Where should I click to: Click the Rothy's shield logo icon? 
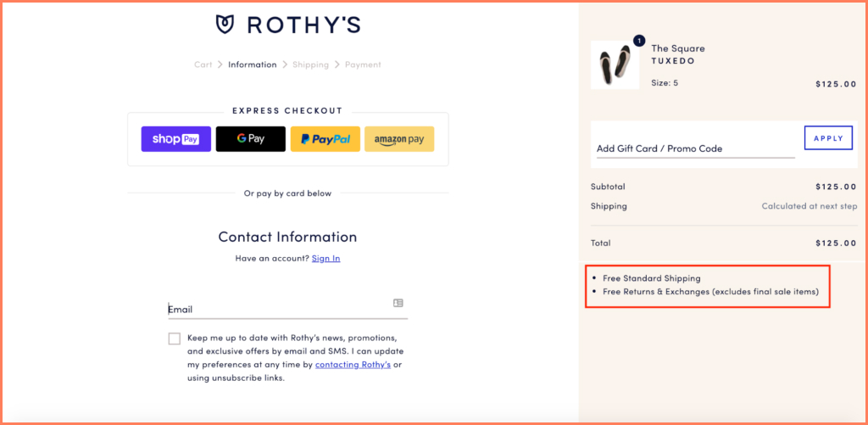click(225, 24)
